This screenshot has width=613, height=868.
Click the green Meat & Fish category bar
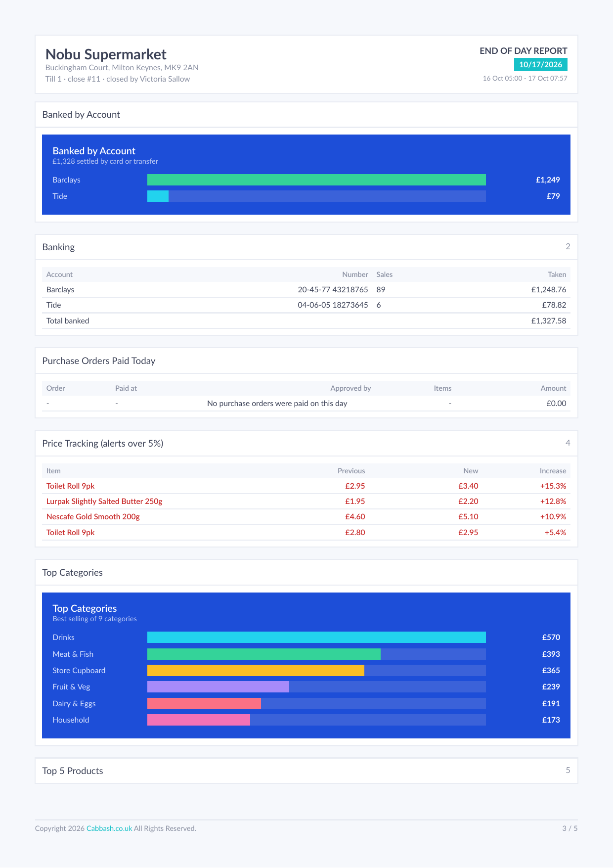[264, 654]
